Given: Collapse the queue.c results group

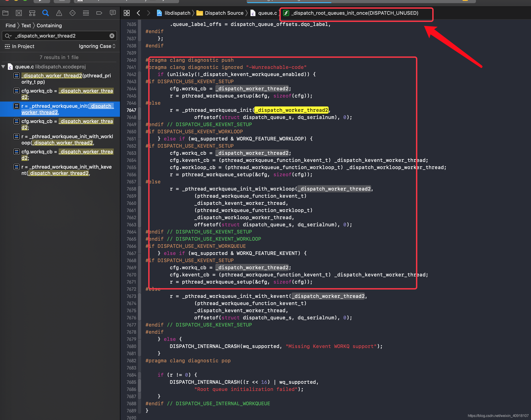Looking at the screenshot, I should pyautogui.click(x=3, y=67).
